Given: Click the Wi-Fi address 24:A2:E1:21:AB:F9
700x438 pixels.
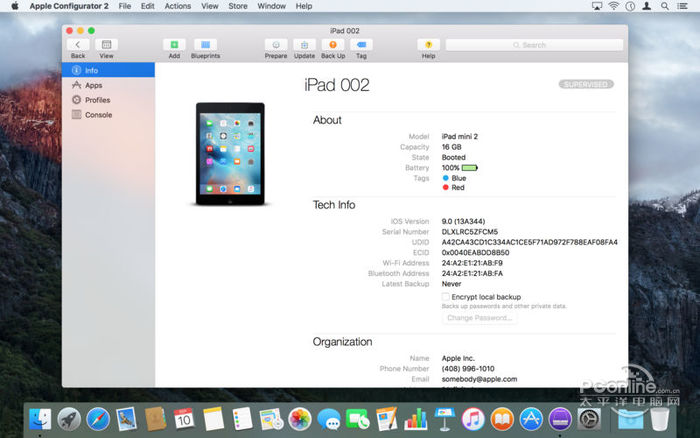Looking at the screenshot, I should [x=472, y=263].
